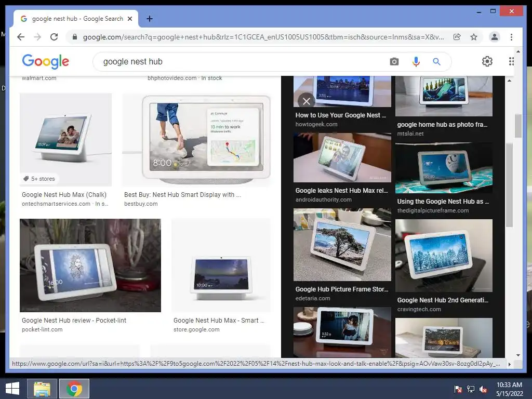Open Google Nest Hub review - Pocket-lint link
Image resolution: width=532 pixels, height=399 pixels.
coord(74,320)
